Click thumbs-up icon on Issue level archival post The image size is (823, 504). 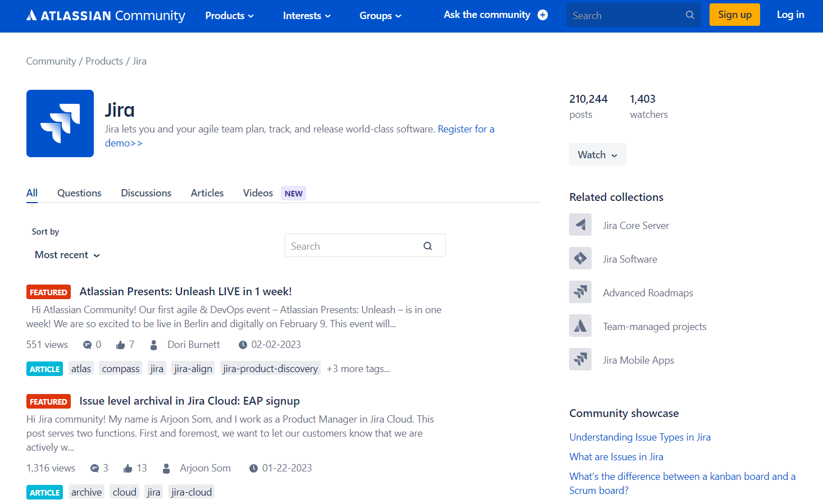pyautogui.click(x=128, y=468)
